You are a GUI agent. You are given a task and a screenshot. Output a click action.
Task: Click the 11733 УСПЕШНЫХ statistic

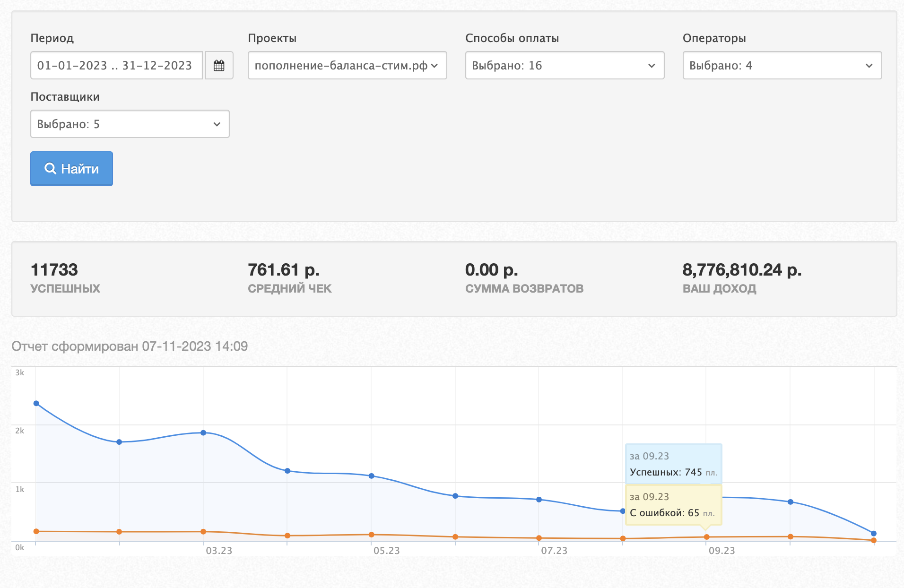point(54,270)
